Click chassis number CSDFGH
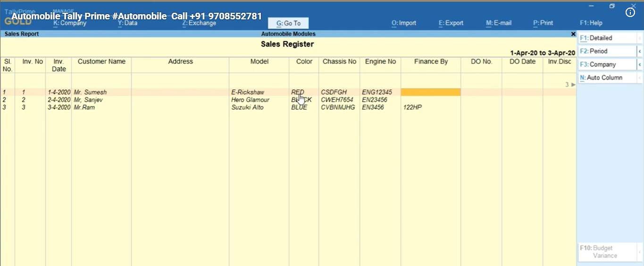 [x=334, y=93]
